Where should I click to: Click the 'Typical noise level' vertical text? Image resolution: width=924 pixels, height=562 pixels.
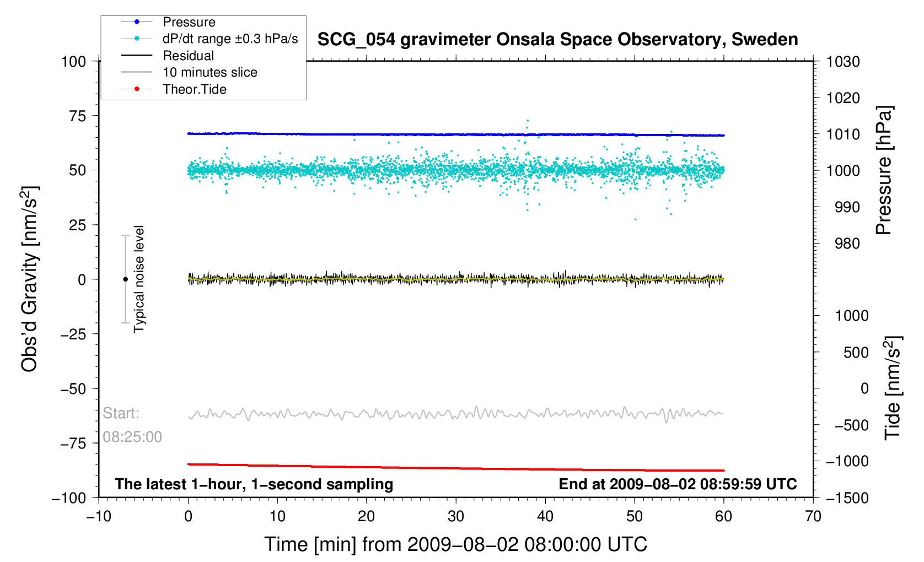(139, 279)
